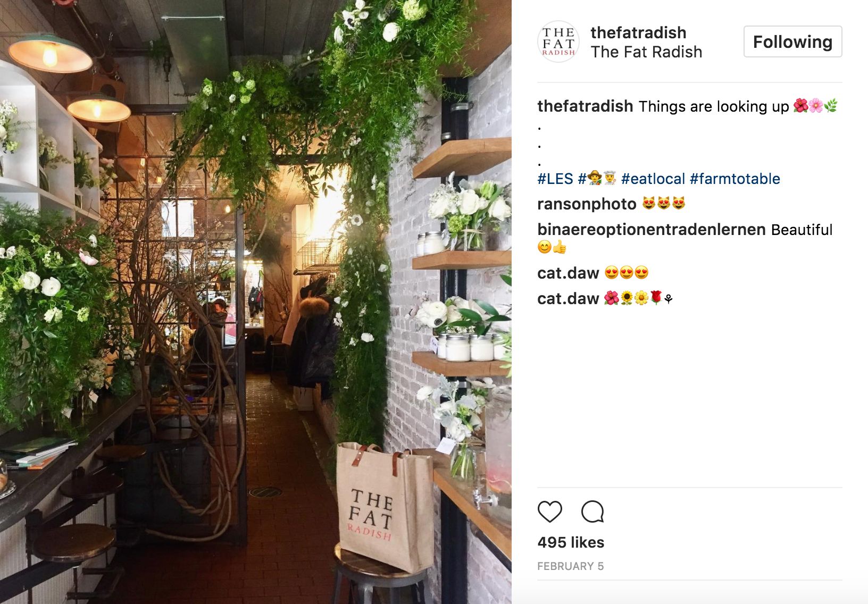
Task: Open the February 5 post date link
Action: [x=570, y=566]
